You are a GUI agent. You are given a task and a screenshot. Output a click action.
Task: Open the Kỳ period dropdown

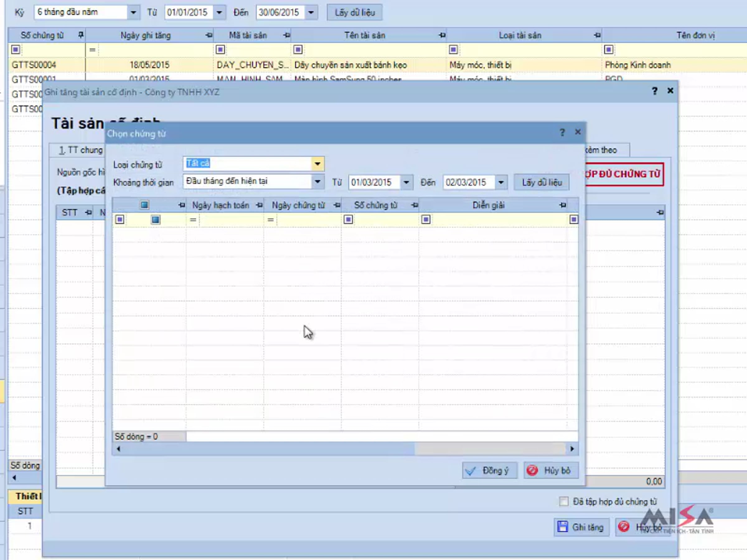(x=134, y=12)
